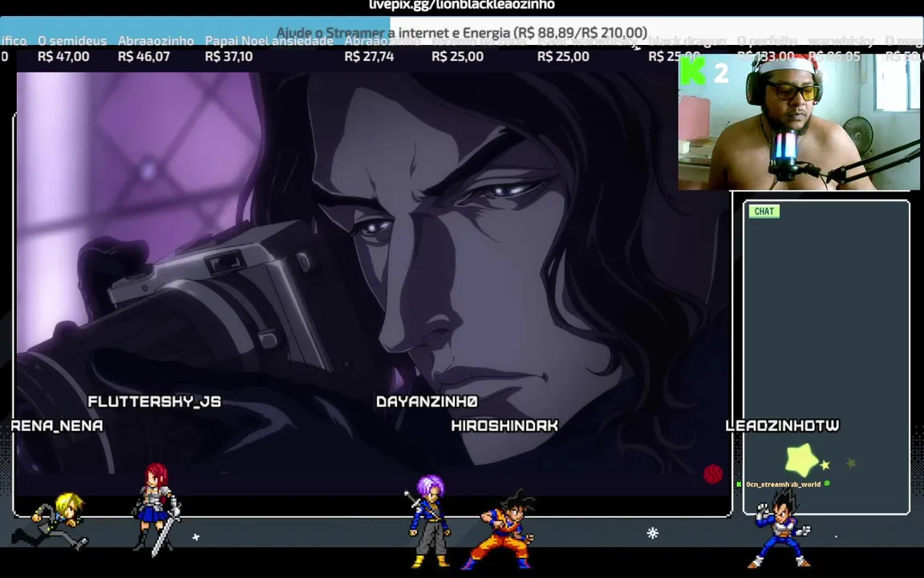Viewport: 924px width, 578px height.
Task: Click the Kick logo on the webcam
Action: 693,72
